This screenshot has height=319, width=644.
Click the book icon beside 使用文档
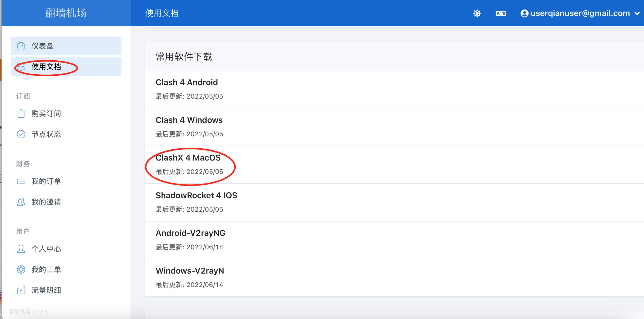[21, 67]
